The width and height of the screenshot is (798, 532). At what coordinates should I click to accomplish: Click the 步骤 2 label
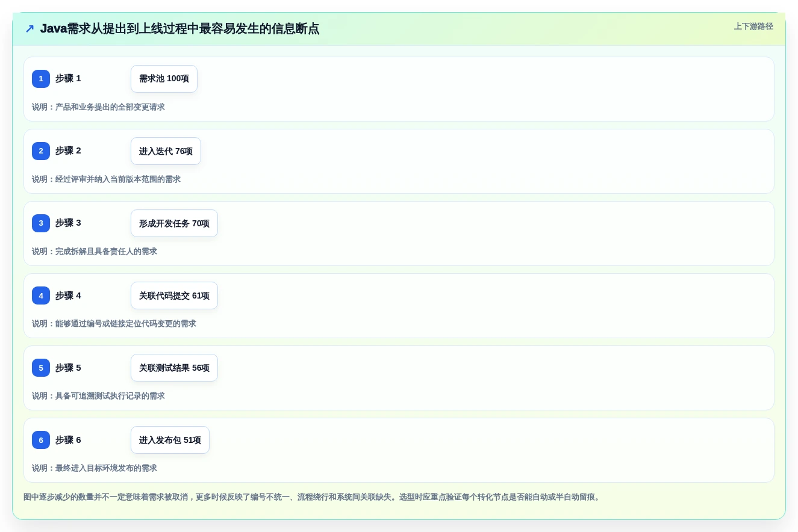point(68,150)
